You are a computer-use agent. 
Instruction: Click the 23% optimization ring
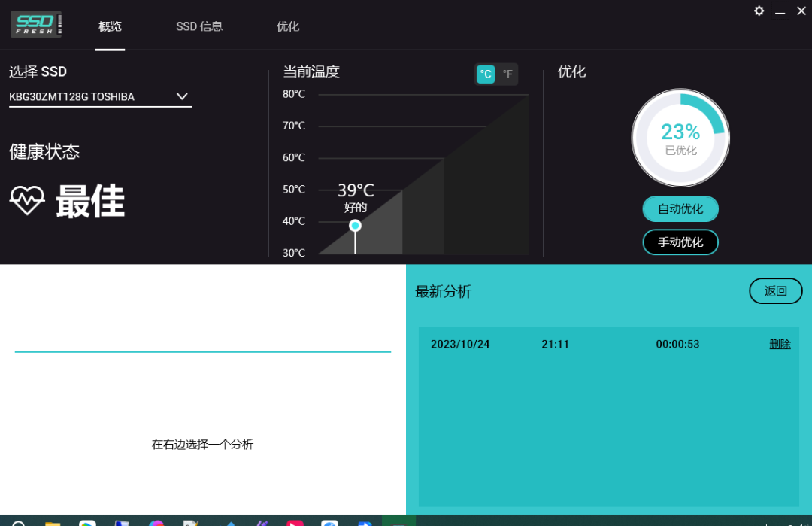(680, 138)
